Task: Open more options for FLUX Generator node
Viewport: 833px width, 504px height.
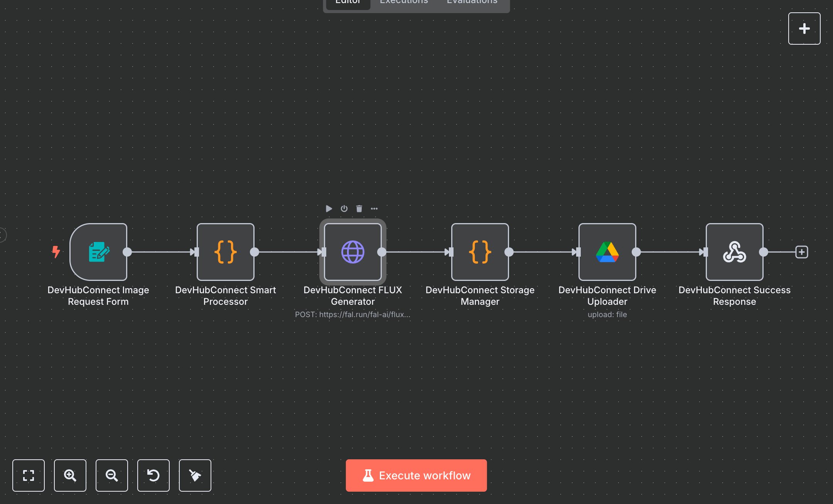Action: [x=374, y=208]
